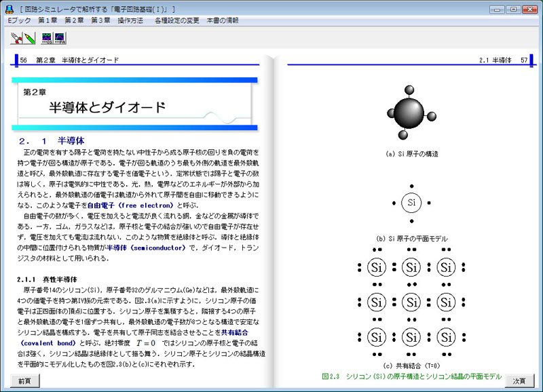Screen dimensions: 543x392
Task: Click the page 56 header text
Action: [69, 60]
